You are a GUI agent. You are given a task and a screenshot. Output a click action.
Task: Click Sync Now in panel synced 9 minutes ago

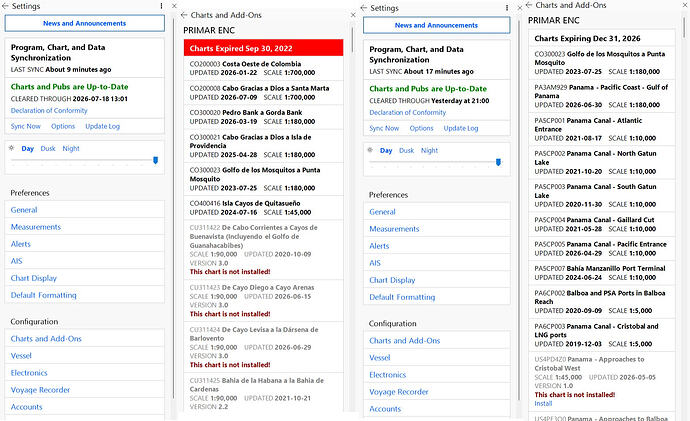(x=26, y=126)
